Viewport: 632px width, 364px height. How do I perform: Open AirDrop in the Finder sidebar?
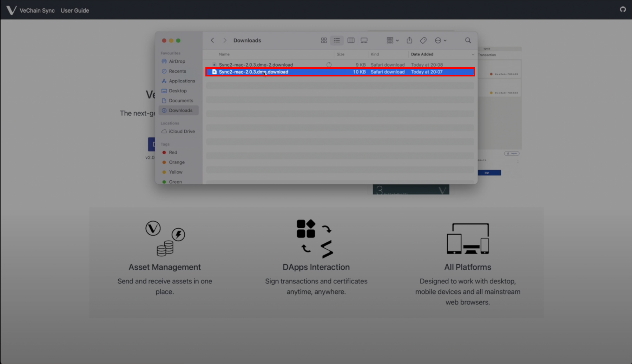[x=177, y=61]
